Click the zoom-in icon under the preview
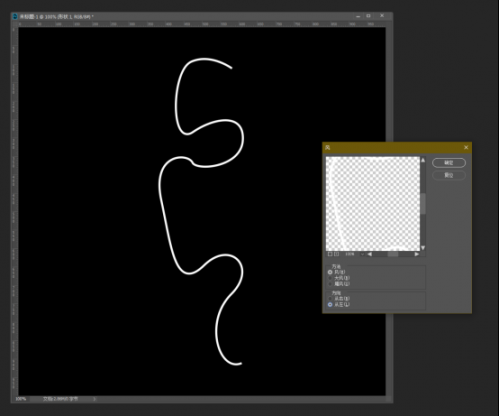499x416 pixels. point(337,254)
